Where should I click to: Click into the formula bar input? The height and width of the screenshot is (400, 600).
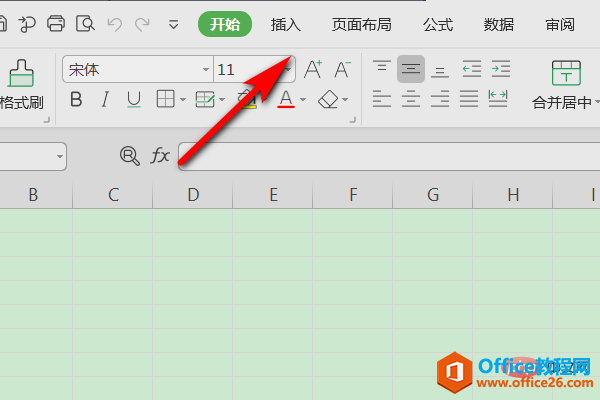389,156
